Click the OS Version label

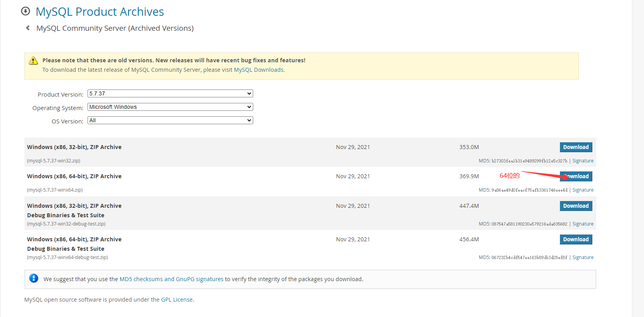tap(67, 121)
